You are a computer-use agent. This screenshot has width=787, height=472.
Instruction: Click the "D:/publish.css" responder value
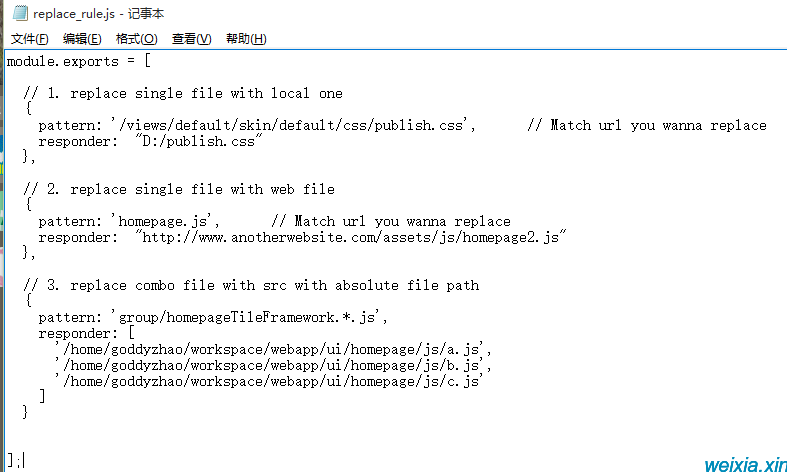point(199,142)
